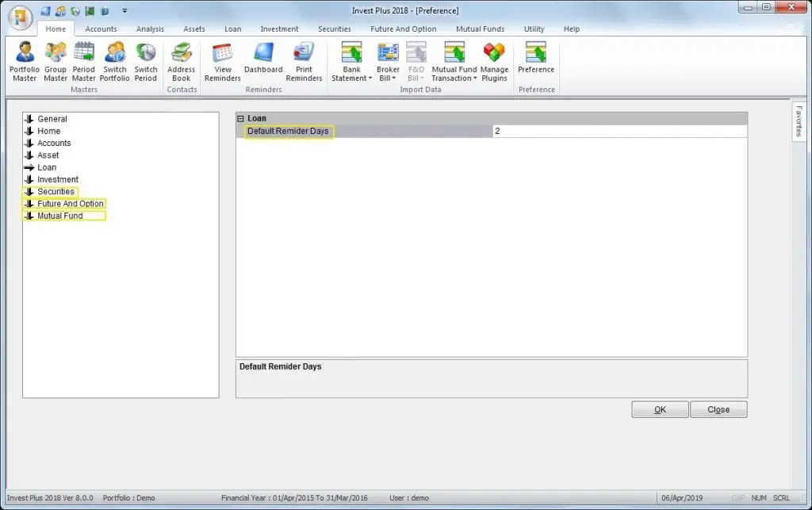Click fifth quick access toolbar icon
Viewport: 812px width, 510px height.
click(105, 10)
